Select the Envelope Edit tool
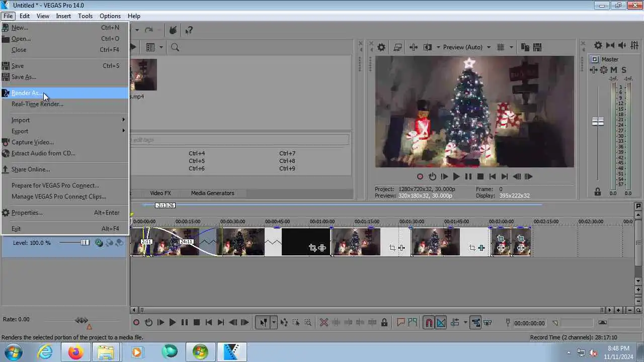644x362 pixels. tap(284, 323)
